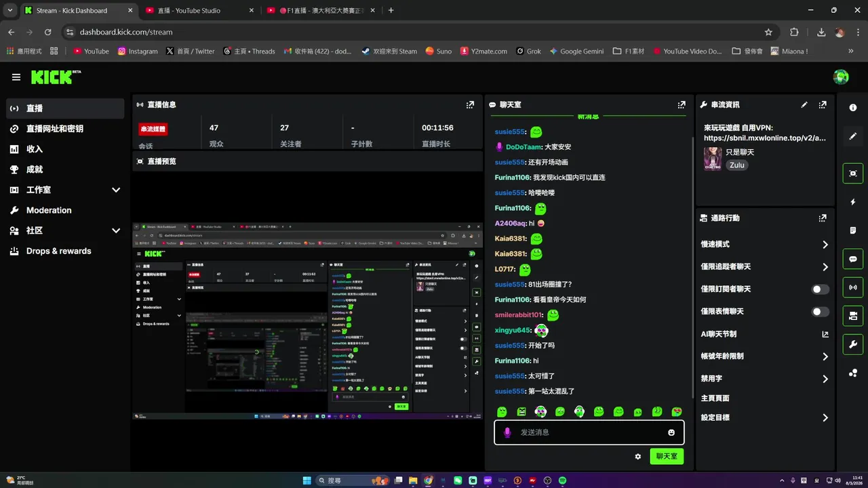This screenshot has height=488, width=868.
Task: Click the Zulu tag in stream info
Action: coord(736,165)
